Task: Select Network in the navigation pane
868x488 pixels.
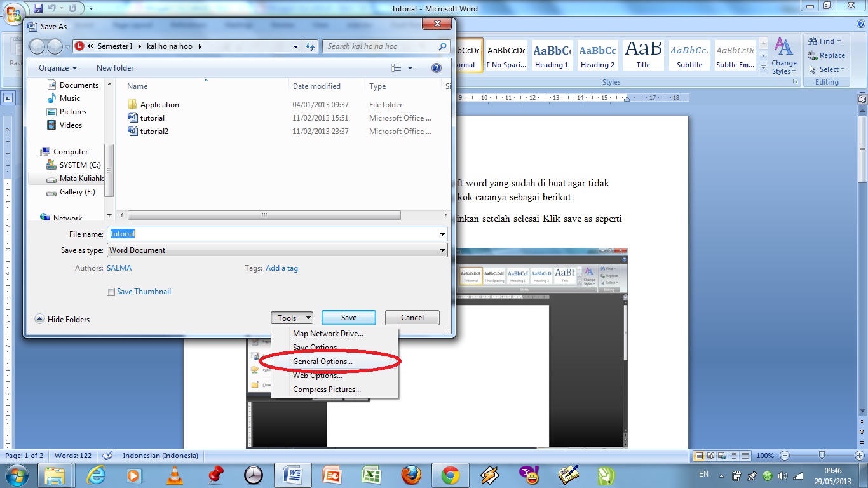Action: 61,218
